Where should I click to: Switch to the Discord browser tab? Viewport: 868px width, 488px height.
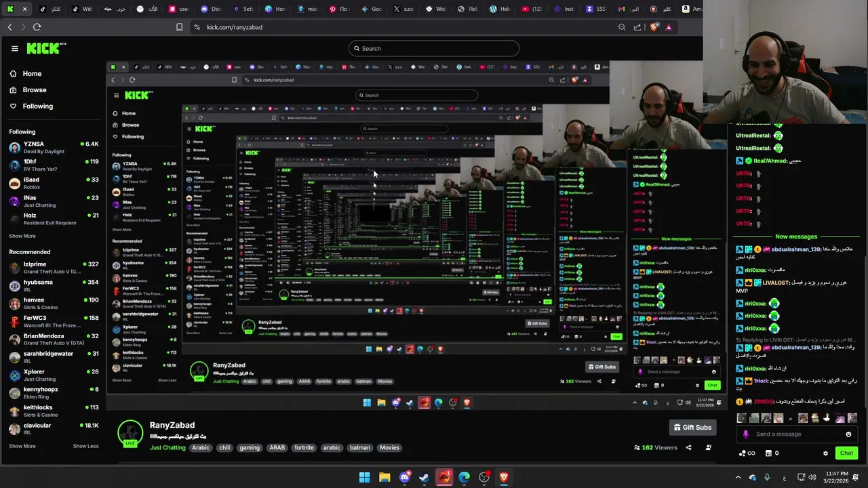click(x=211, y=9)
